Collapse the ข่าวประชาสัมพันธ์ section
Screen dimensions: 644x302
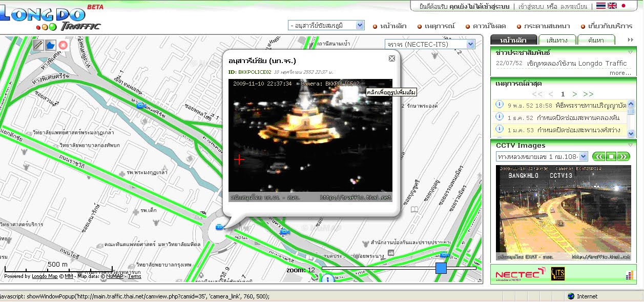coord(631,52)
